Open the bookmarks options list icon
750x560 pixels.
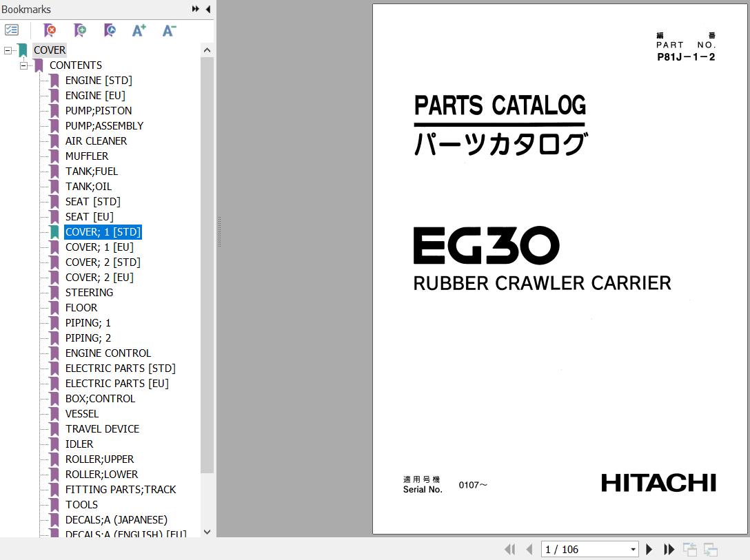coord(12,30)
